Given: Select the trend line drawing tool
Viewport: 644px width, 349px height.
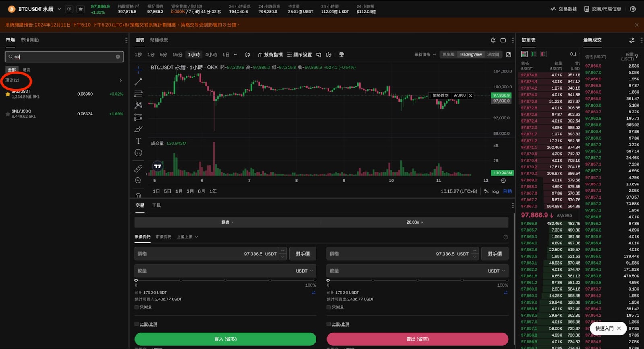Looking at the screenshot, I should coord(138,82).
